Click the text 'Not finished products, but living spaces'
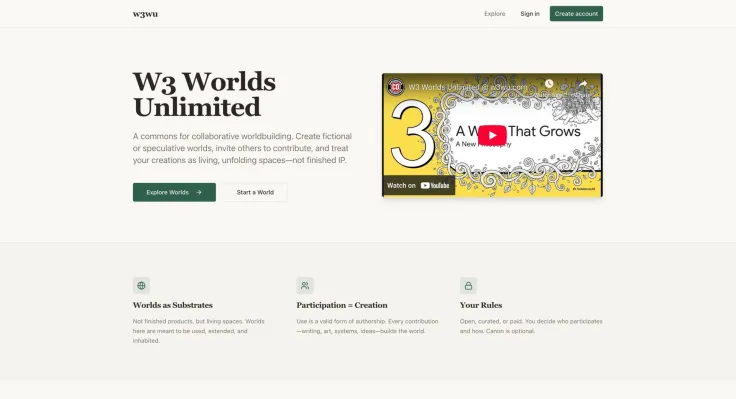 point(188,322)
